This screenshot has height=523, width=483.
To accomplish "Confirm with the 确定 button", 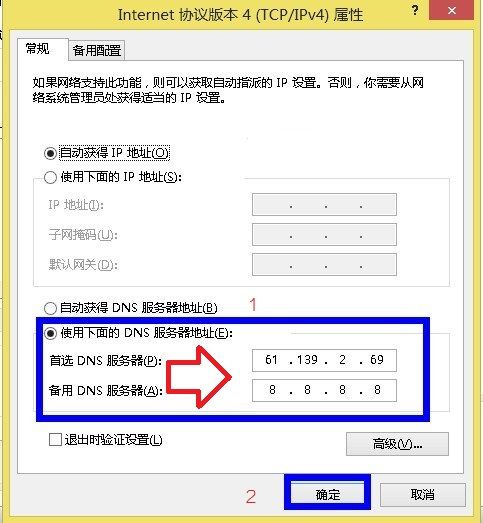I will 328,494.
